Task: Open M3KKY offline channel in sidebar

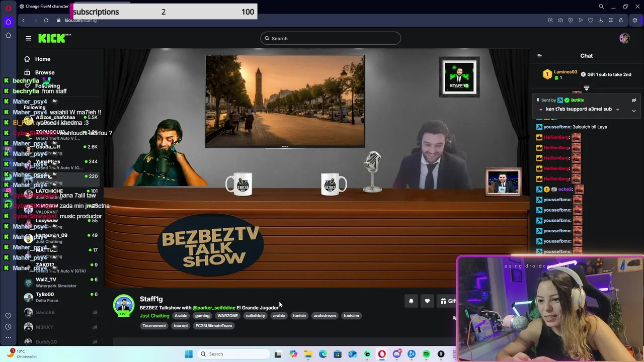Action: [x=60, y=327]
